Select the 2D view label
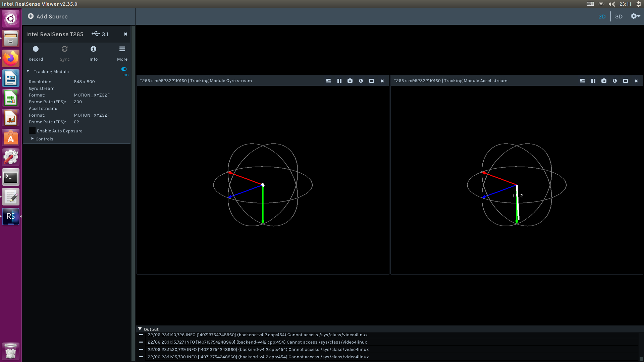Image resolution: width=644 pixels, height=362 pixels. tap(602, 16)
